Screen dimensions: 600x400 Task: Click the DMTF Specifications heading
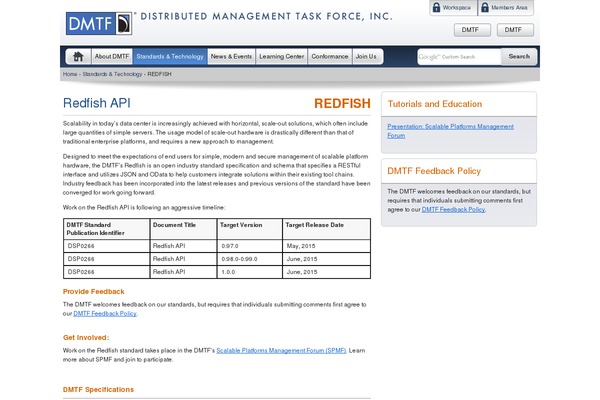click(x=98, y=390)
